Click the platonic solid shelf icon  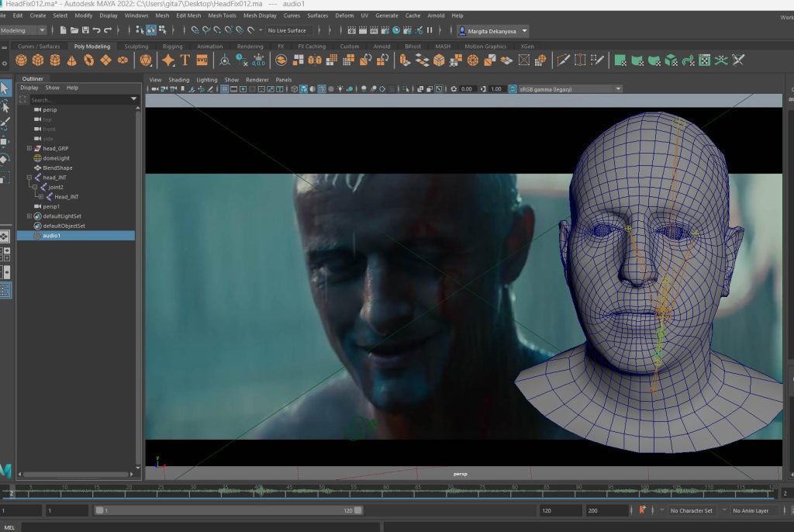click(x=145, y=60)
